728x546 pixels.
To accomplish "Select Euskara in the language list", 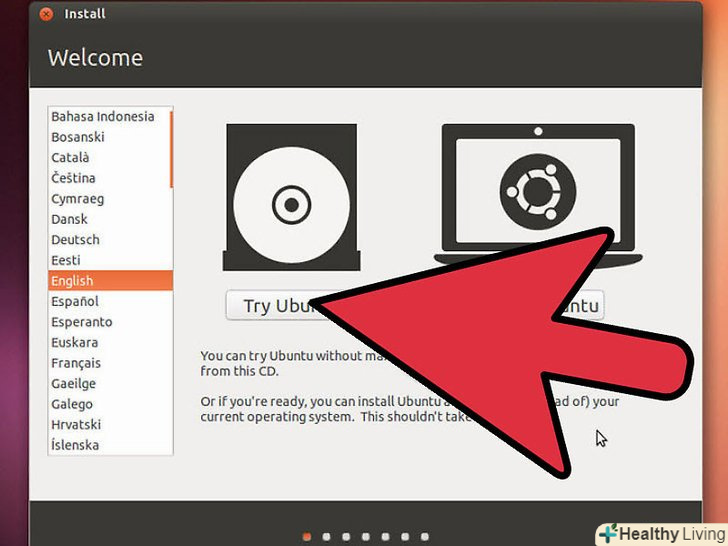I will click(x=110, y=342).
